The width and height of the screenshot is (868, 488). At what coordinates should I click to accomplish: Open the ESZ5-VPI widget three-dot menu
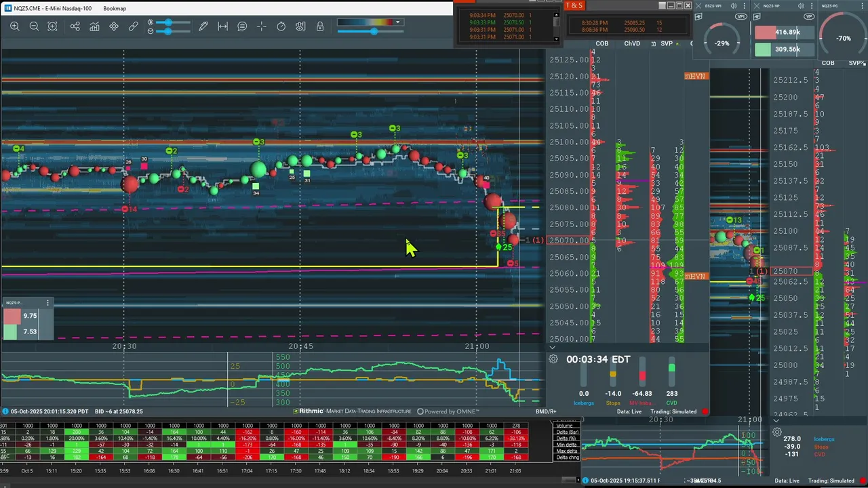click(745, 6)
